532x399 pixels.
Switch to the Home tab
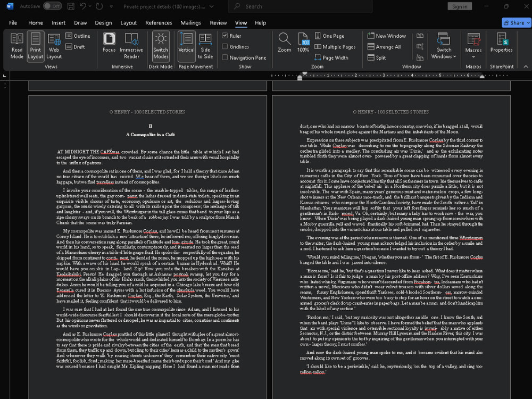[x=36, y=23]
